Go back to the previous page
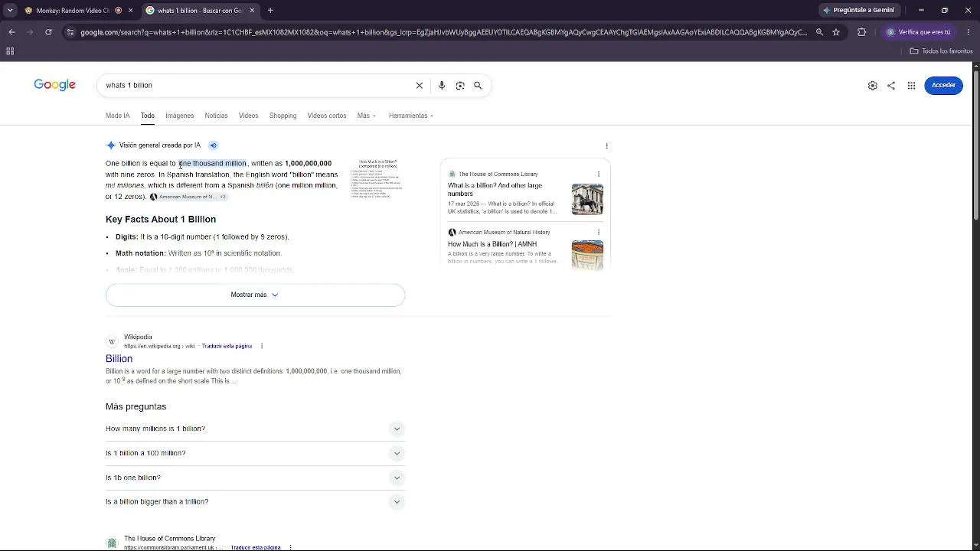Screen dimensions: 980x551 [x=11, y=32]
